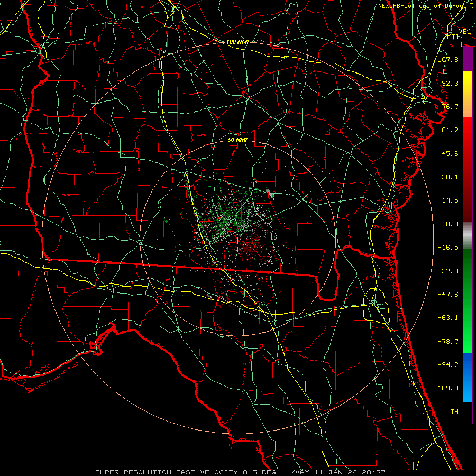476x476 pixels.
Task: Click the "61.2" scale value
Action: (450, 130)
